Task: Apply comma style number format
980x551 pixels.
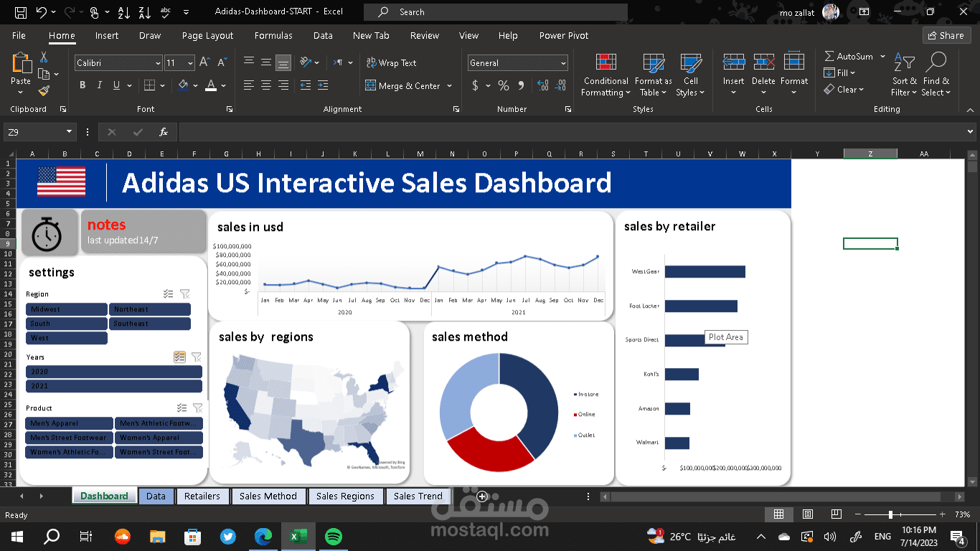Action: (x=522, y=85)
